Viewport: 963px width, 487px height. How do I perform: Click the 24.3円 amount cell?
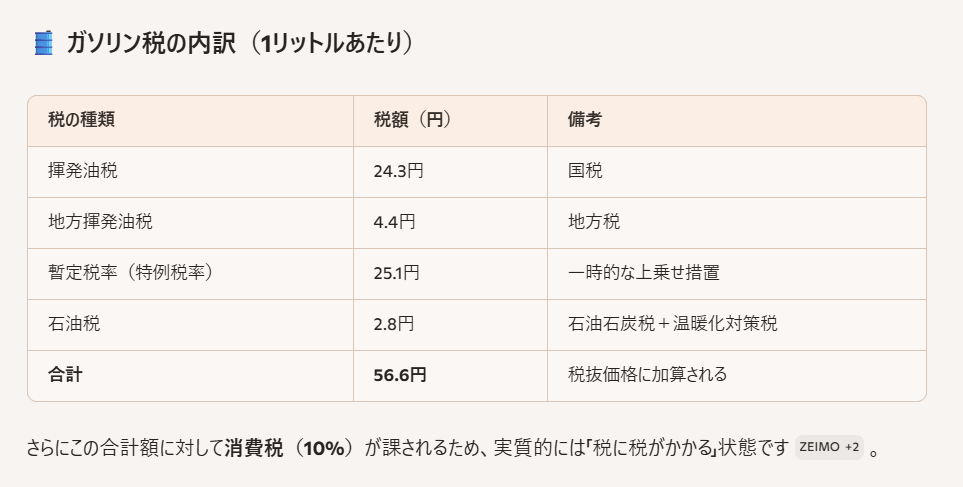tap(399, 171)
